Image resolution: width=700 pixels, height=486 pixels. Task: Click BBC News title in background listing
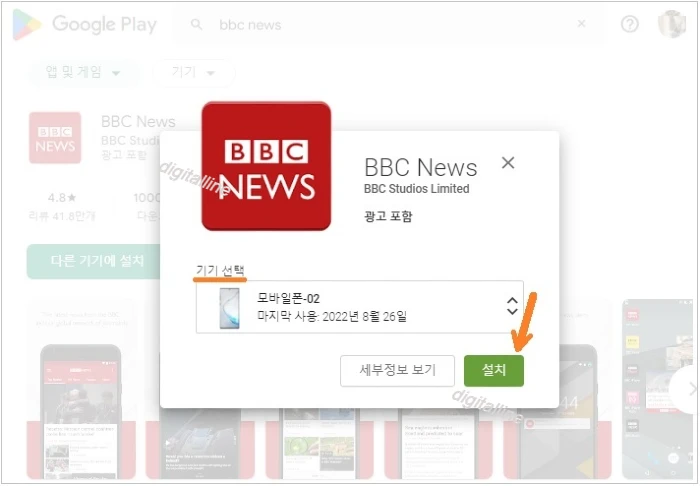(138, 121)
